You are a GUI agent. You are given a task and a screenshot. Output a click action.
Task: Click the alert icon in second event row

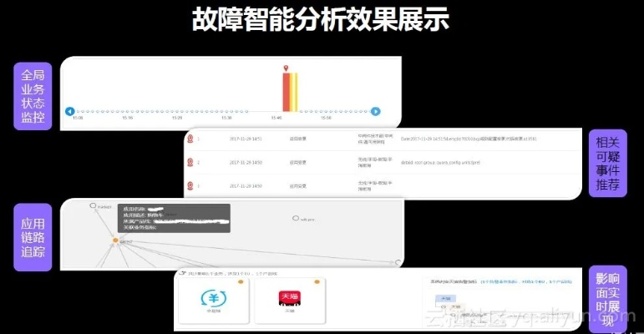point(190,162)
